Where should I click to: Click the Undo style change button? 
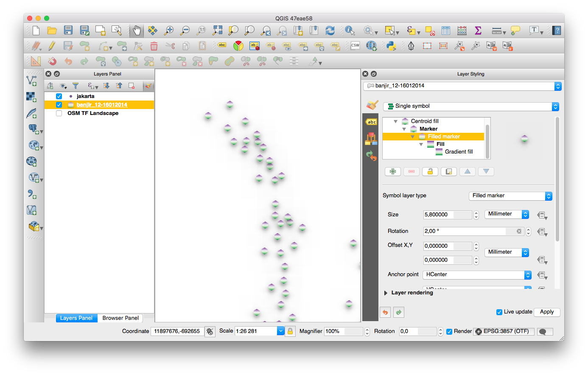click(x=385, y=312)
